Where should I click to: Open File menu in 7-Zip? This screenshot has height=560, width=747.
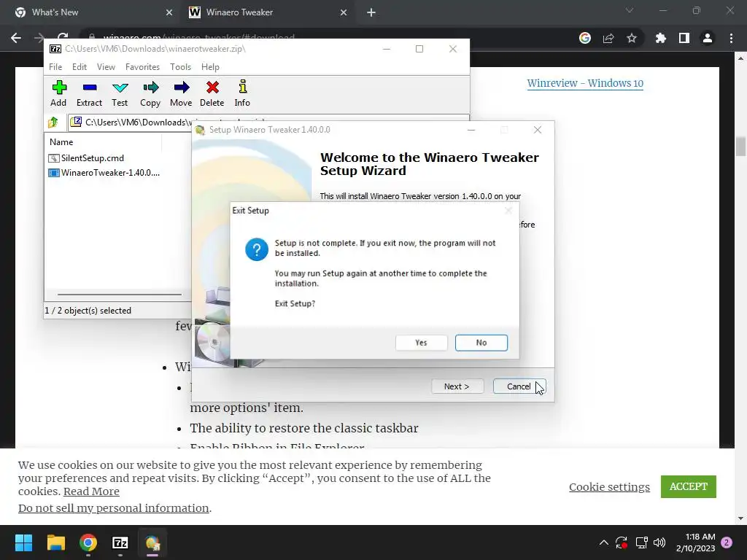[x=55, y=66]
